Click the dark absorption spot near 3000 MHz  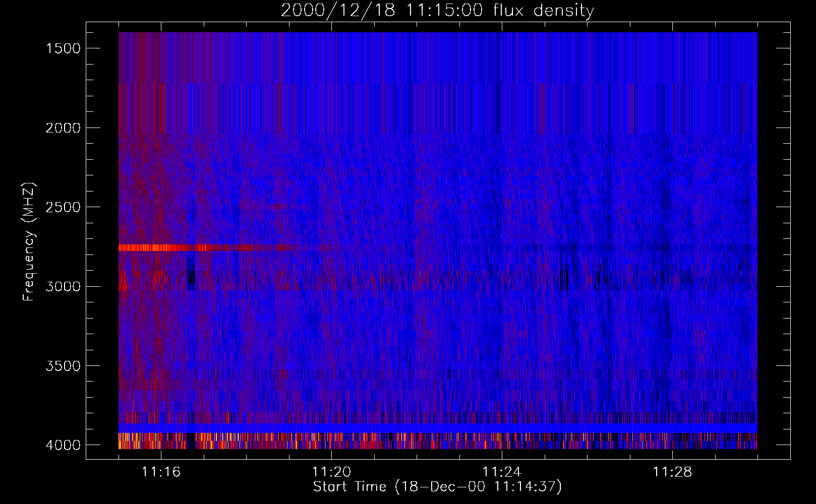coord(191,275)
